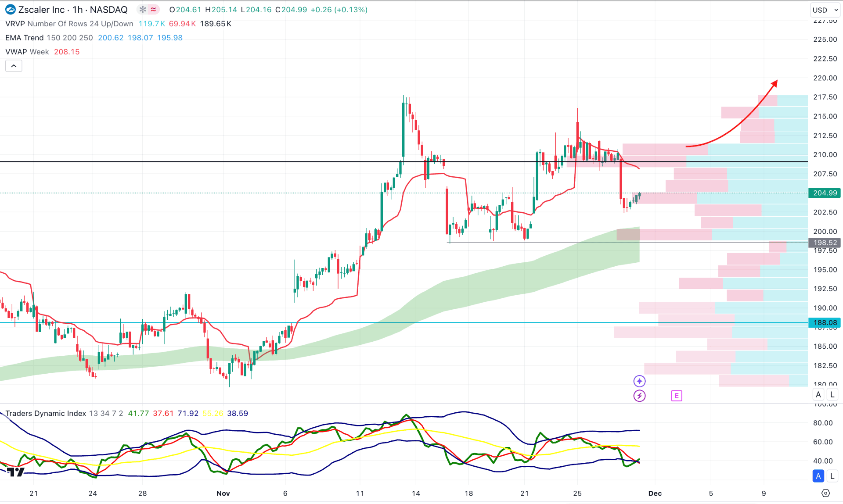The image size is (843, 504).
Task: Click the TradingView logo
Action: (x=15, y=472)
